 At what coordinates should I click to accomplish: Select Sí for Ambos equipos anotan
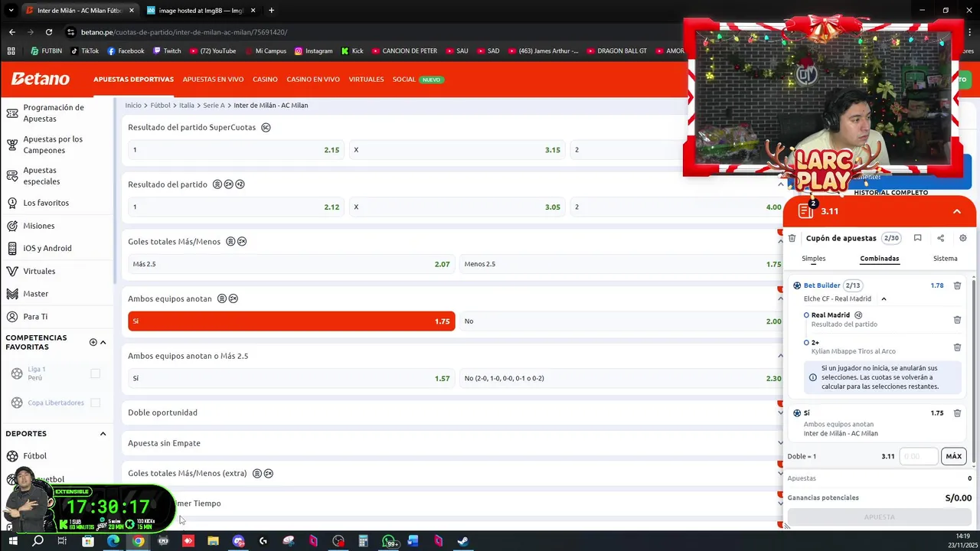[x=292, y=321]
